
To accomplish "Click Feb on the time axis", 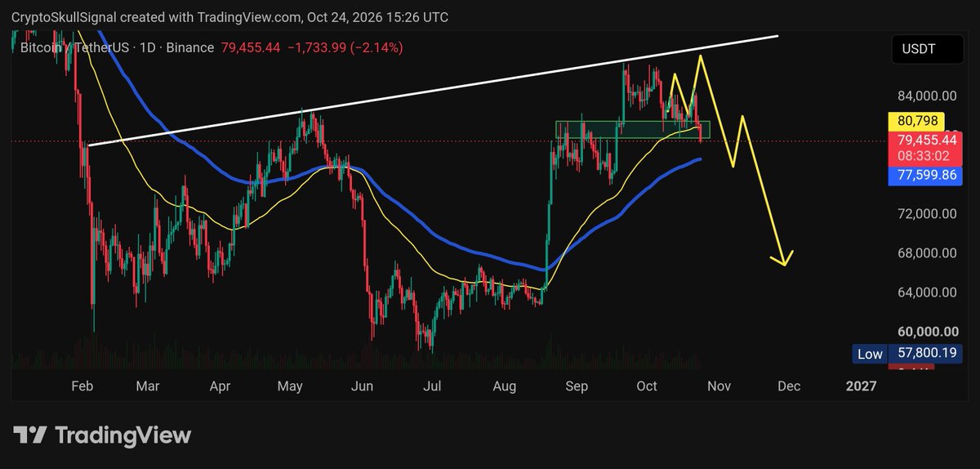I will click(82, 386).
